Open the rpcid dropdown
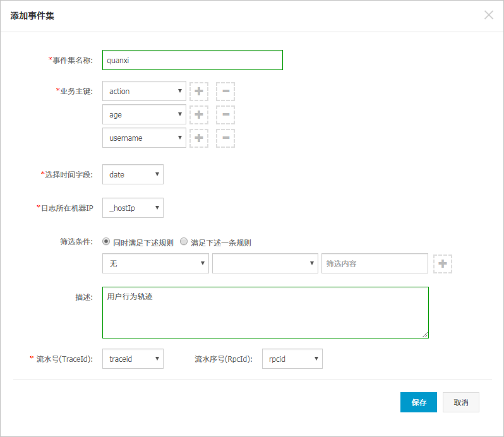The image size is (504, 437). [x=292, y=359]
